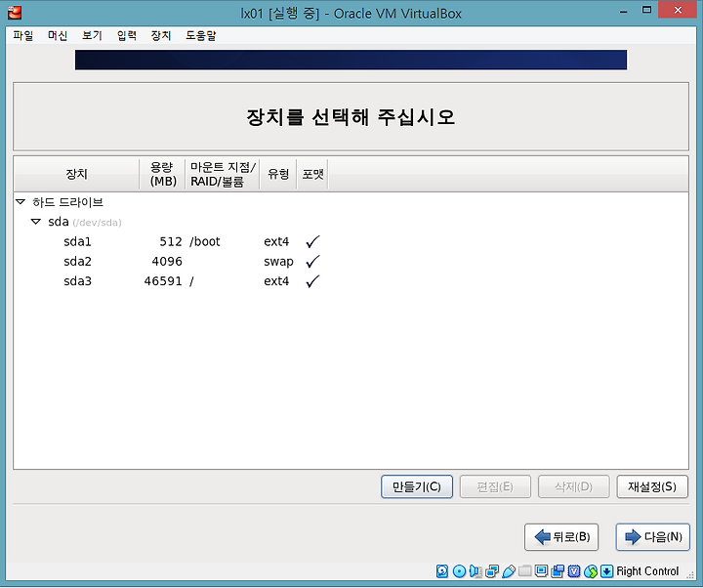
Task: Click the 삭제(D) button
Action: pyautogui.click(x=573, y=486)
